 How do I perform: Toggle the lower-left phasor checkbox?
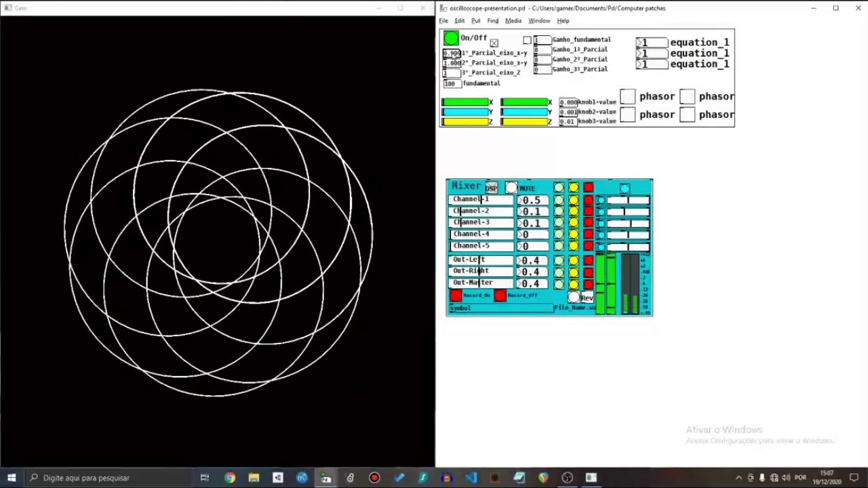pos(628,115)
